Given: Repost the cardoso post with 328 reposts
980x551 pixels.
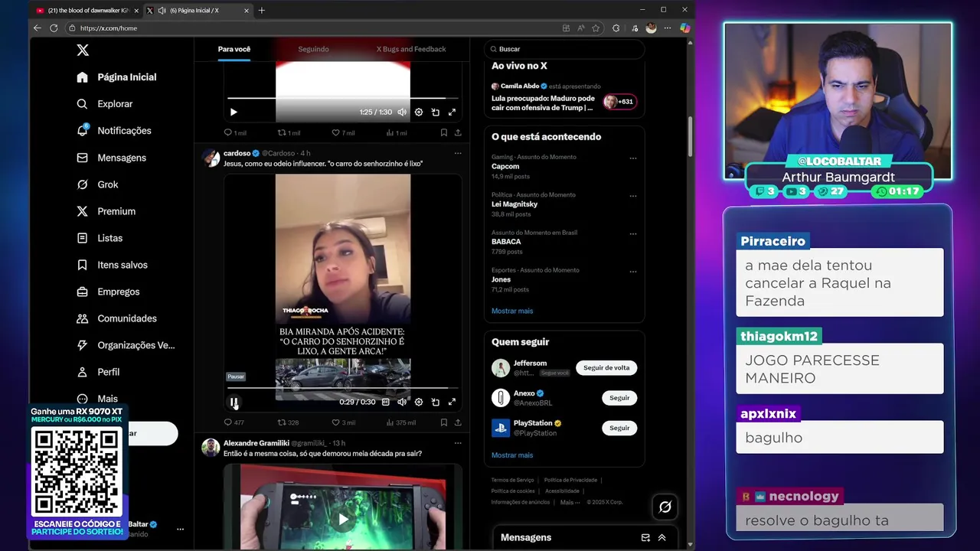Looking at the screenshot, I should click(x=288, y=422).
